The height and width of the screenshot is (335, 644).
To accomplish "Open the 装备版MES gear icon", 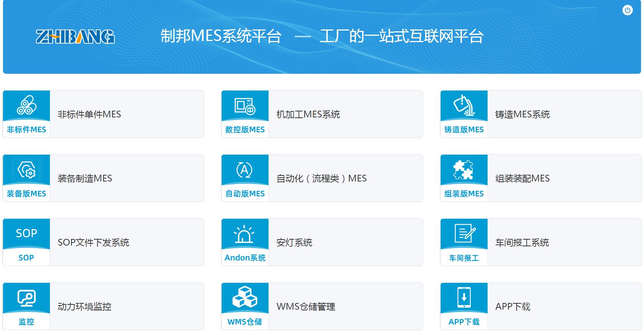I will [26, 170].
